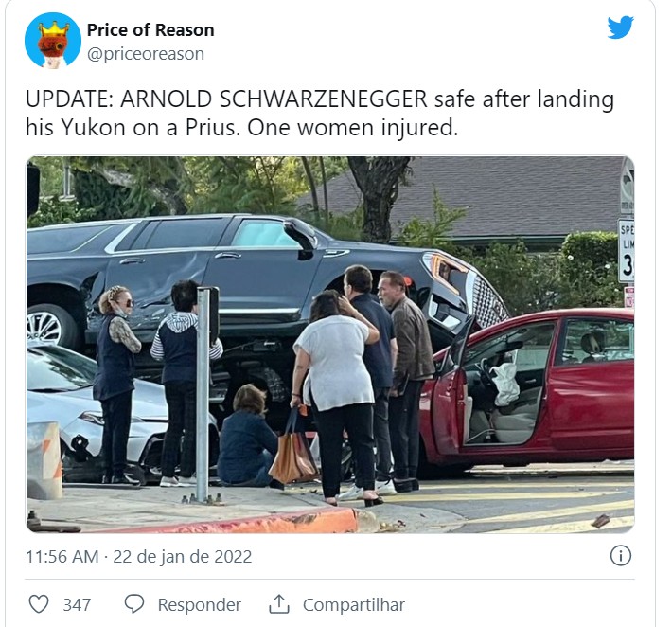The image size is (672, 627).
Task: Click the text 'One women injured.'
Action: point(352,128)
